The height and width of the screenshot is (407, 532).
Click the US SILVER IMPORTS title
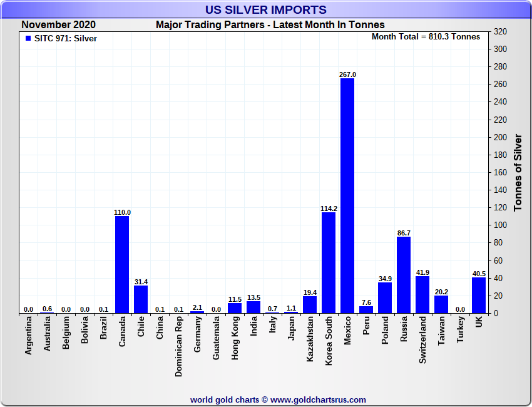pyautogui.click(x=266, y=9)
